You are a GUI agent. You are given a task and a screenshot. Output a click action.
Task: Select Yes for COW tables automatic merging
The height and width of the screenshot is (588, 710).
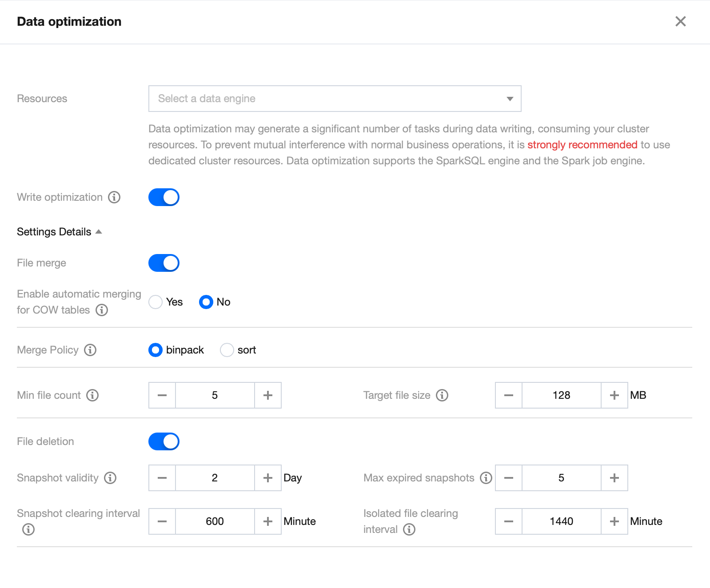(156, 302)
